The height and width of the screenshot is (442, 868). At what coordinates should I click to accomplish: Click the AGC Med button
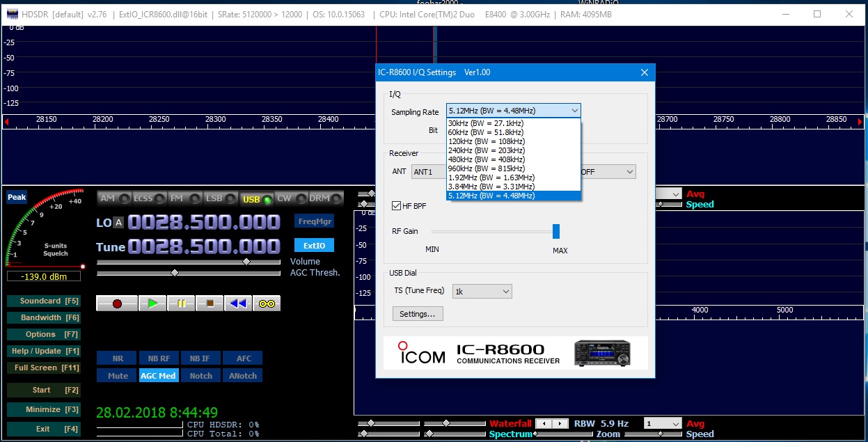pos(159,376)
